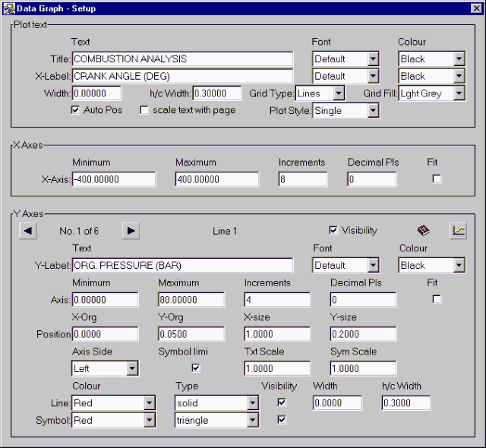Click the X-Axis Increments field
This screenshot has width=486, height=448.
tap(303, 179)
